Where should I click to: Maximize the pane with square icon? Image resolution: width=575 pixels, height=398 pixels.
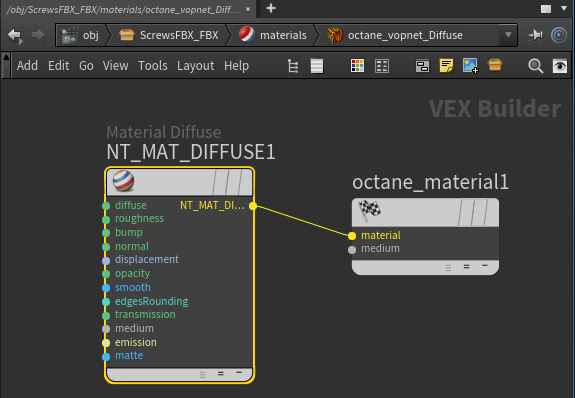coord(546,9)
